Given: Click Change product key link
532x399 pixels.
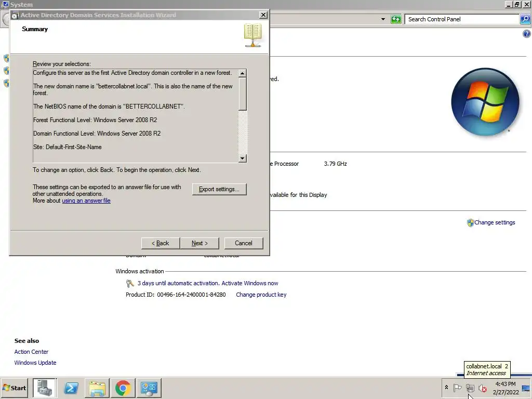Looking at the screenshot, I should pos(261,295).
